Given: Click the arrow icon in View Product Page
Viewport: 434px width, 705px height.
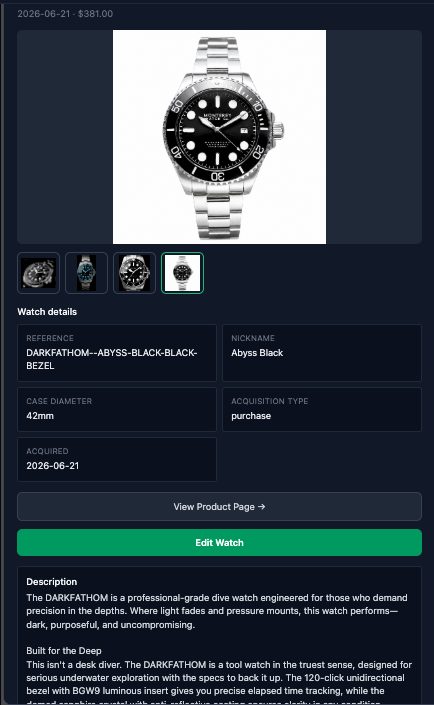Looking at the screenshot, I should (262, 507).
